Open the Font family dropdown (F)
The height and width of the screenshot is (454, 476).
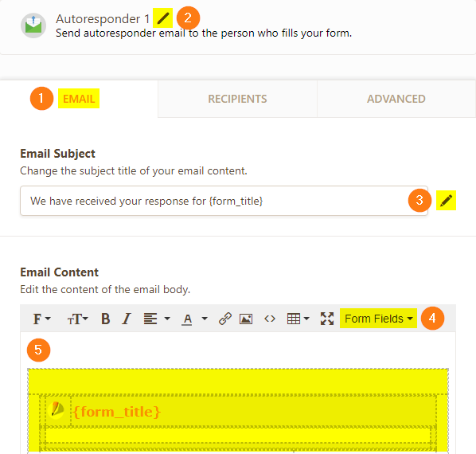[41, 319]
